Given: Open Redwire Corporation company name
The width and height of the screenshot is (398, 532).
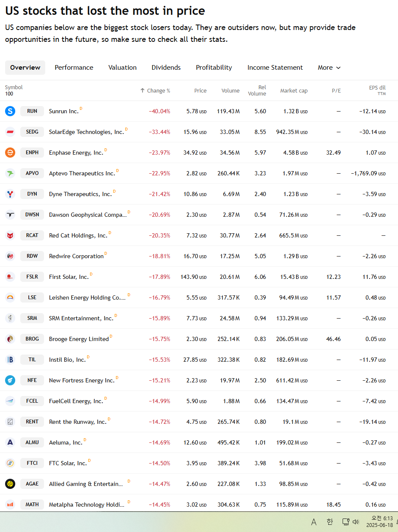Looking at the screenshot, I should (76, 256).
